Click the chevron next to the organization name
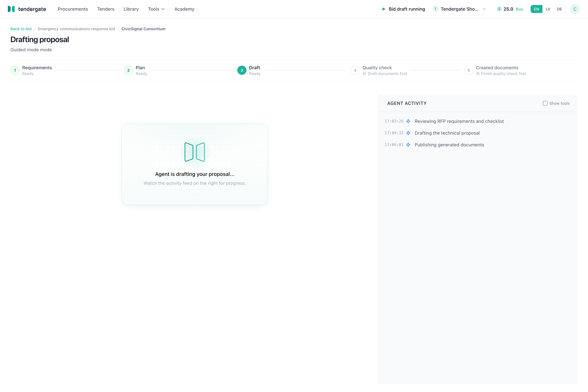This screenshot has width=588, height=392. (x=484, y=9)
